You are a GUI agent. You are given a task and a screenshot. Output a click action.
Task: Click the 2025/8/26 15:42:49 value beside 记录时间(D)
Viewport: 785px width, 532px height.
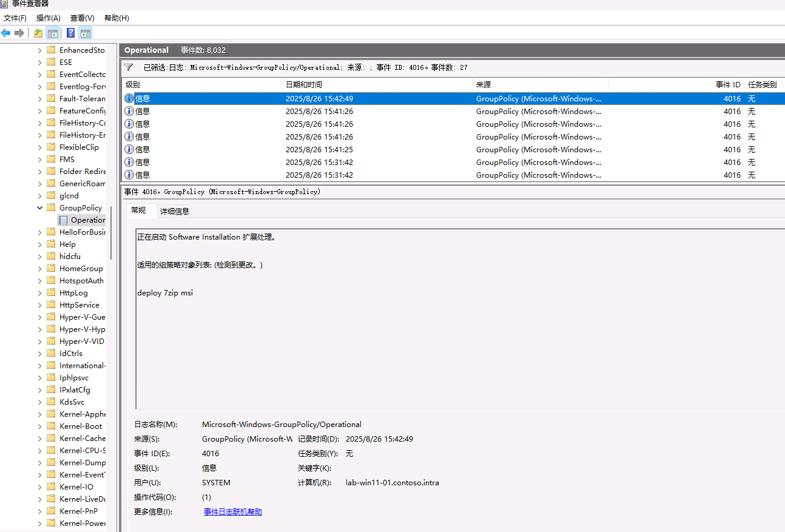click(x=379, y=439)
